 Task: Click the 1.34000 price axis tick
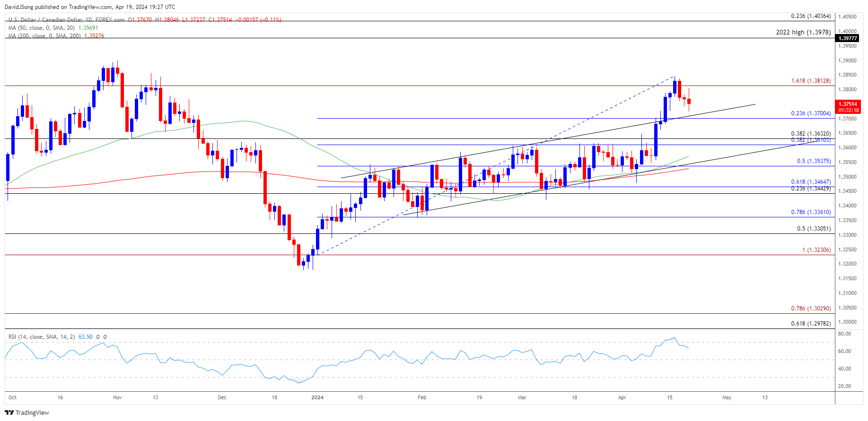[847, 206]
